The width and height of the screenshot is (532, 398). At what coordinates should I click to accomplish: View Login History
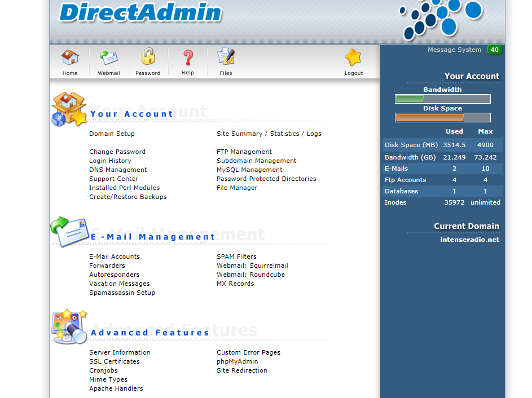coord(110,161)
